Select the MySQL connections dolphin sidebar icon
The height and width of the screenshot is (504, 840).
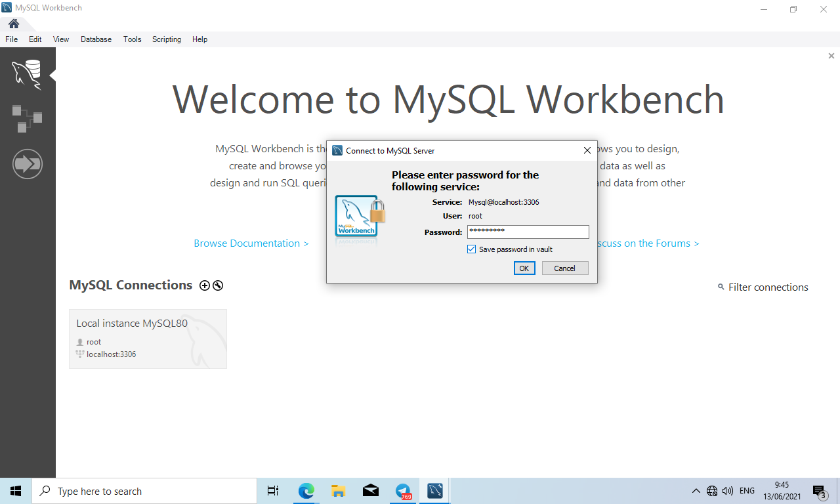pyautogui.click(x=27, y=75)
